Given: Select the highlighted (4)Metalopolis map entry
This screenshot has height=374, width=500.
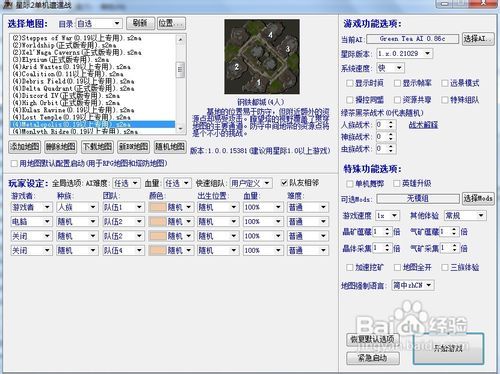Looking at the screenshot, I should click(93, 124).
